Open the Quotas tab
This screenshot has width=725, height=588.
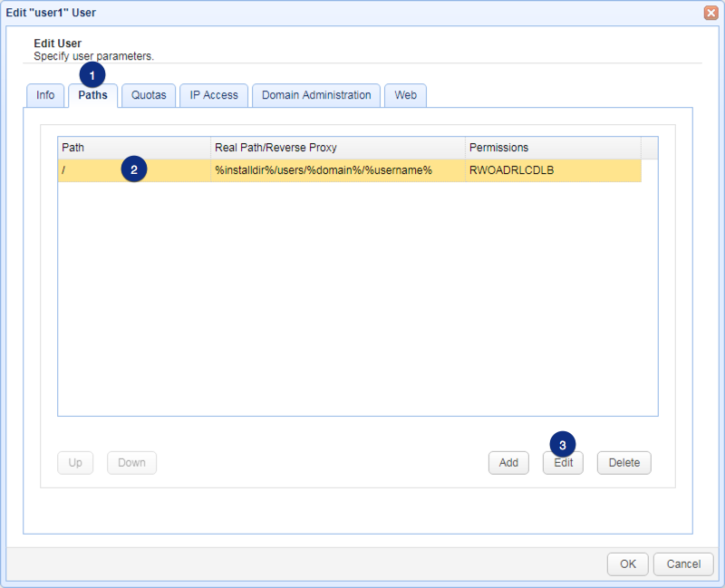click(149, 95)
